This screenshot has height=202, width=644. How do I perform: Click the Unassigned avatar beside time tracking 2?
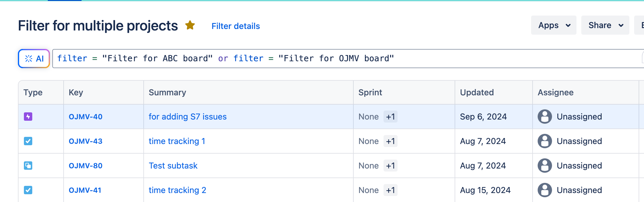[x=545, y=190]
